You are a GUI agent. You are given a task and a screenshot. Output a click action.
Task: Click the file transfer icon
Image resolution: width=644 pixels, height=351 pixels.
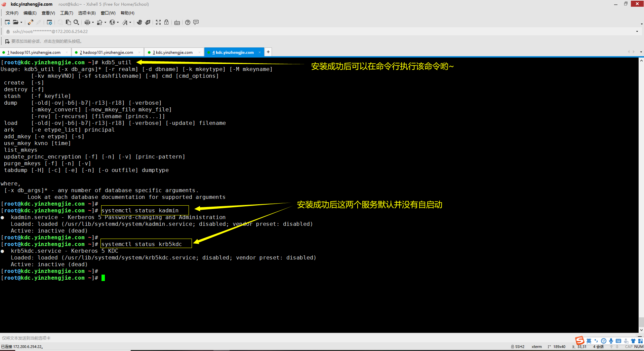coord(99,22)
